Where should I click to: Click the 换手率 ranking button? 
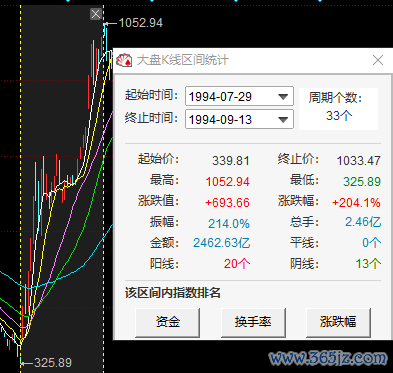253,322
